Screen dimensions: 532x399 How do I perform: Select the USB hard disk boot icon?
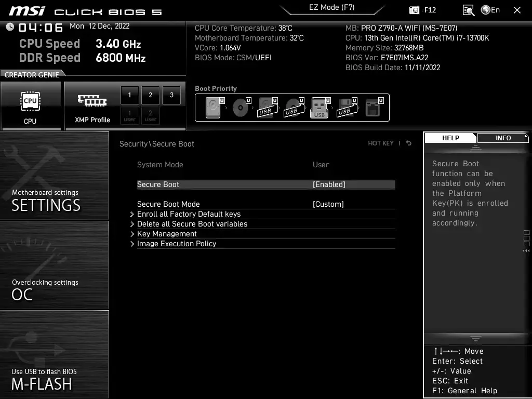coord(267,108)
